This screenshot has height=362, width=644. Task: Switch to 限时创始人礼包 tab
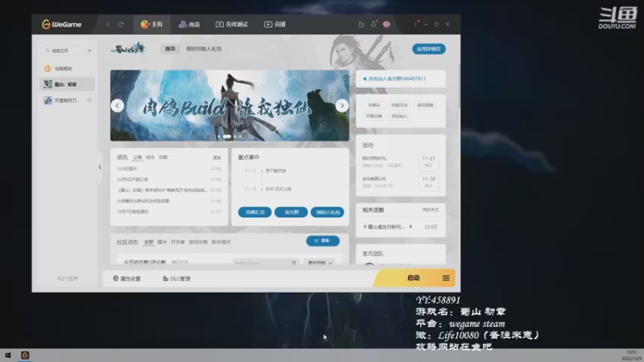[204, 49]
